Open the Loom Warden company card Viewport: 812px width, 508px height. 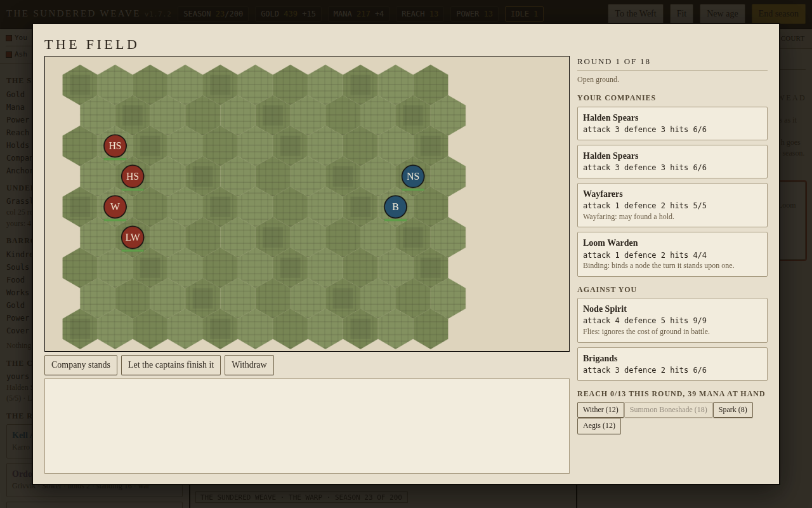click(x=672, y=254)
